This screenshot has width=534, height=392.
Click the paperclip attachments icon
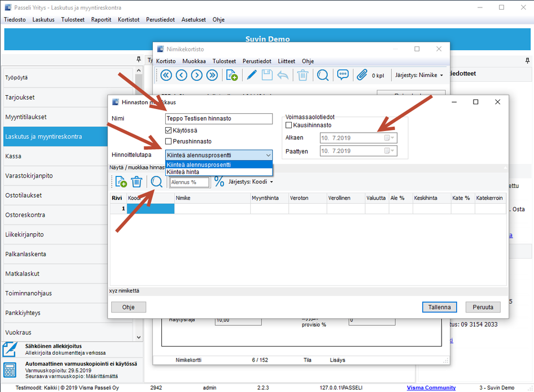click(362, 75)
